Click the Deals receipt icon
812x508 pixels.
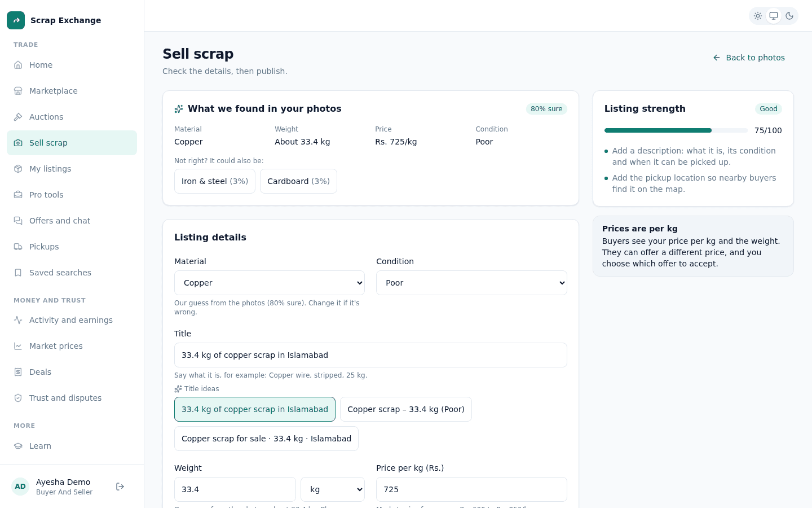pyautogui.click(x=18, y=372)
